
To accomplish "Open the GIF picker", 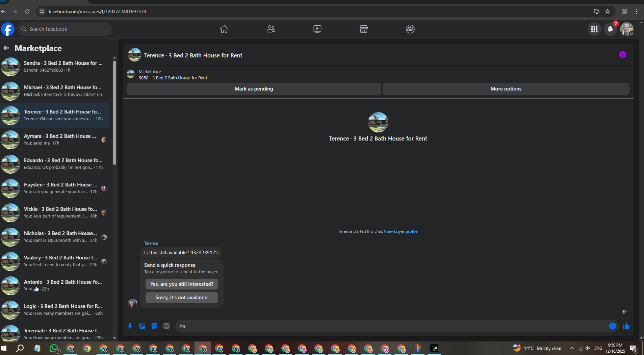I will coord(166,326).
